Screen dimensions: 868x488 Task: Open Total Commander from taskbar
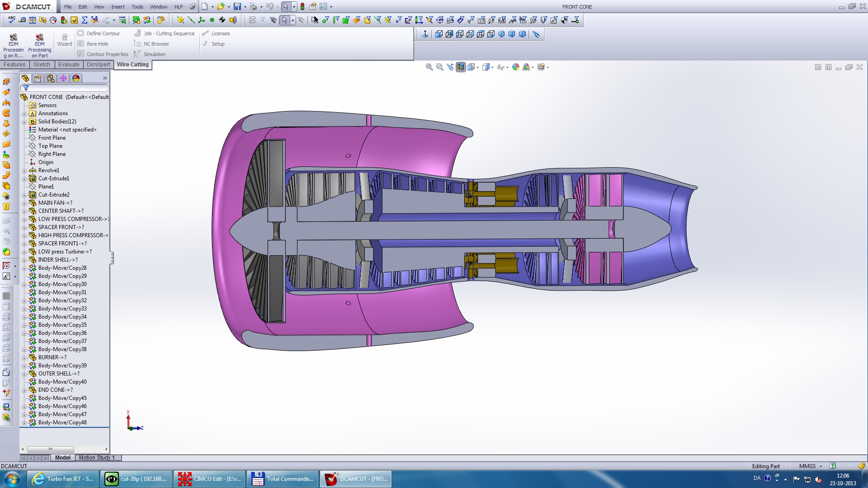click(x=283, y=479)
